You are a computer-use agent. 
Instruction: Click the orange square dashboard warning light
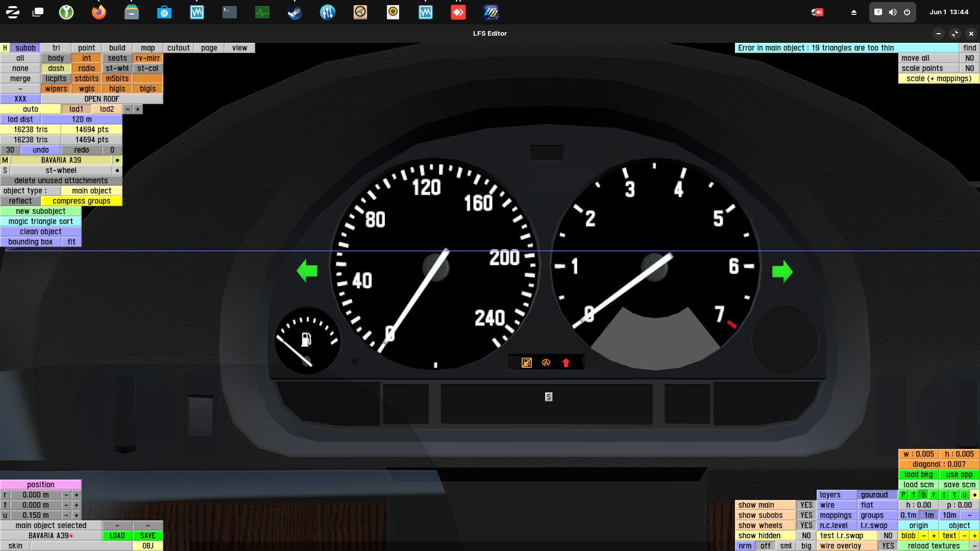pos(527,363)
